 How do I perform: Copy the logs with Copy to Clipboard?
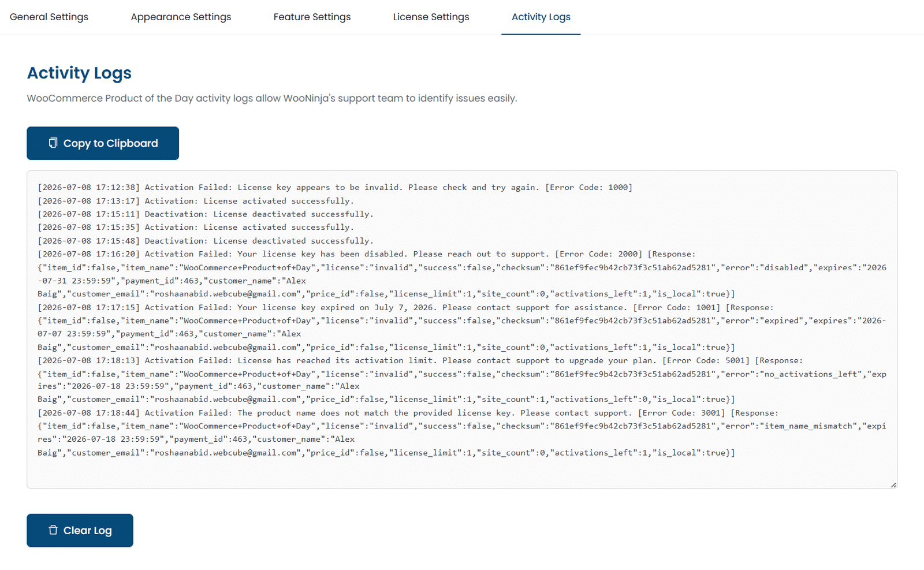(x=103, y=143)
